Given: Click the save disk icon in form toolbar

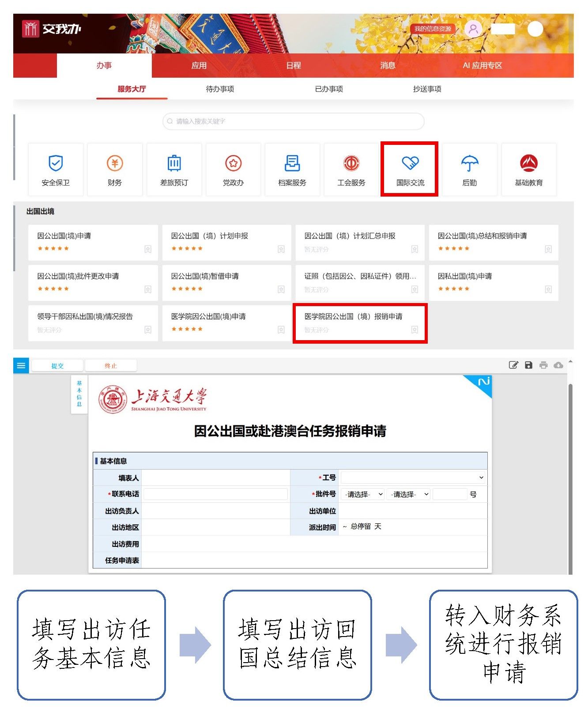Looking at the screenshot, I should pos(528,365).
